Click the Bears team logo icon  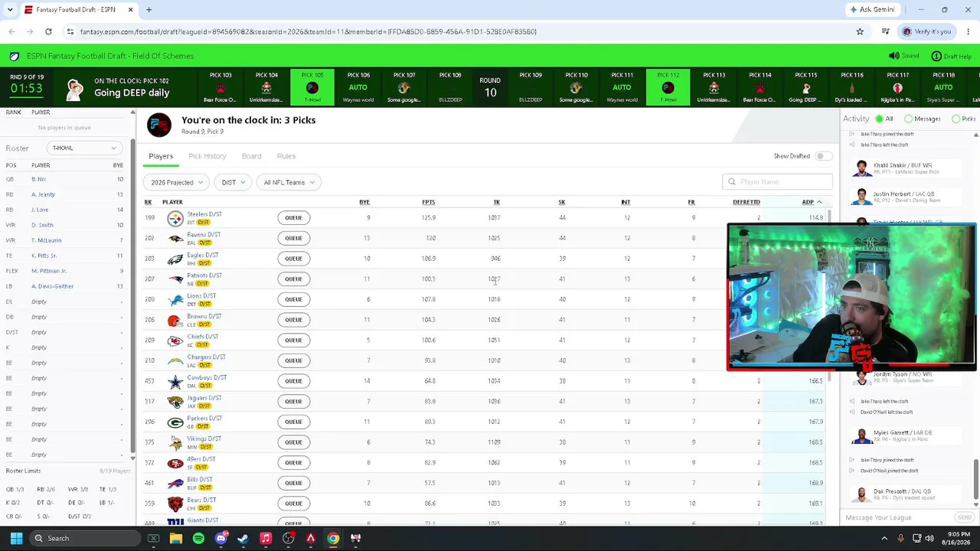175,504
